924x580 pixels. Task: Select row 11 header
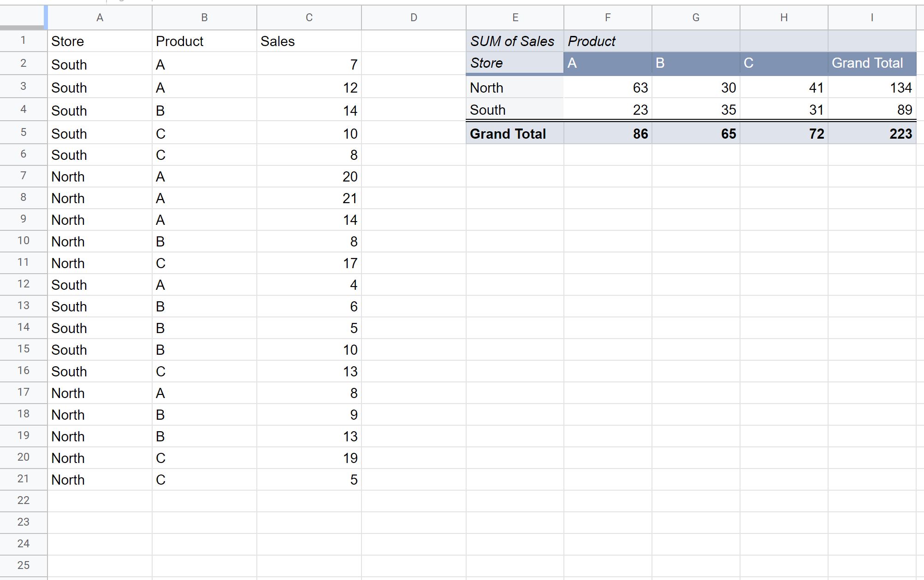coord(23,263)
